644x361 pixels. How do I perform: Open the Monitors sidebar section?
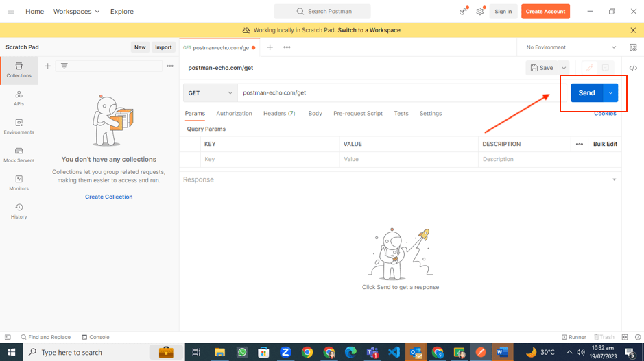[19, 183]
